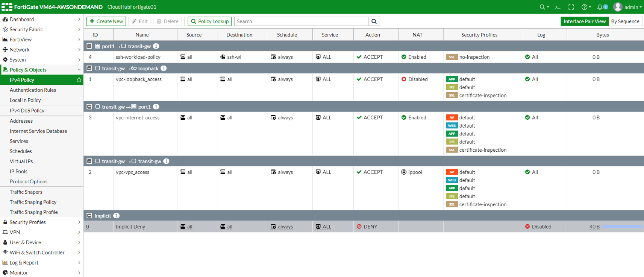Click the Log & Report chart icon
This screenshot has height=277, width=644.
point(5,263)
